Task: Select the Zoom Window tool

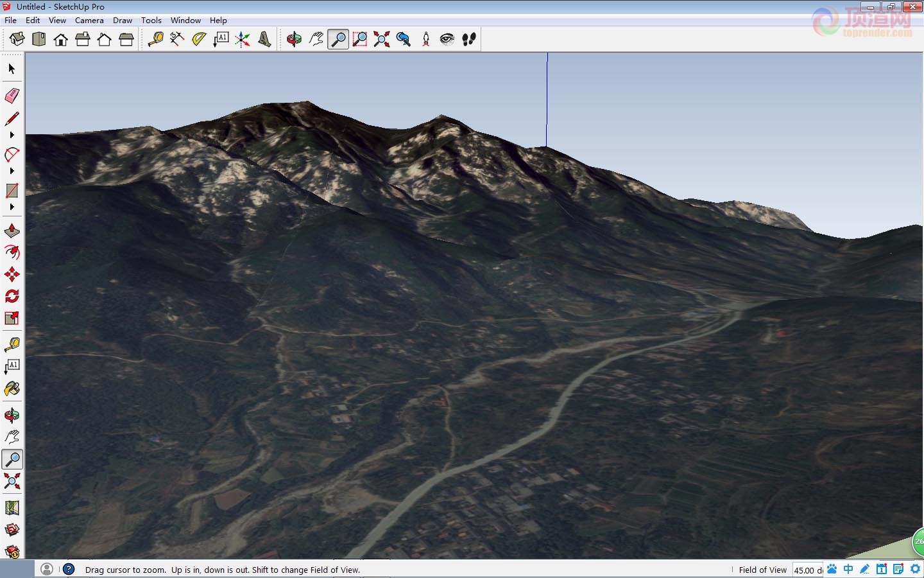Action: click(x=360, y=39)
